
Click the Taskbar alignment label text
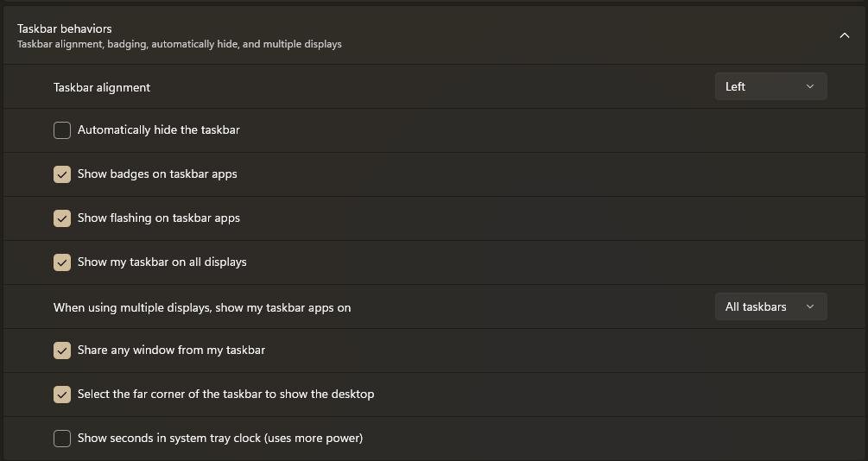pos(102,87)
